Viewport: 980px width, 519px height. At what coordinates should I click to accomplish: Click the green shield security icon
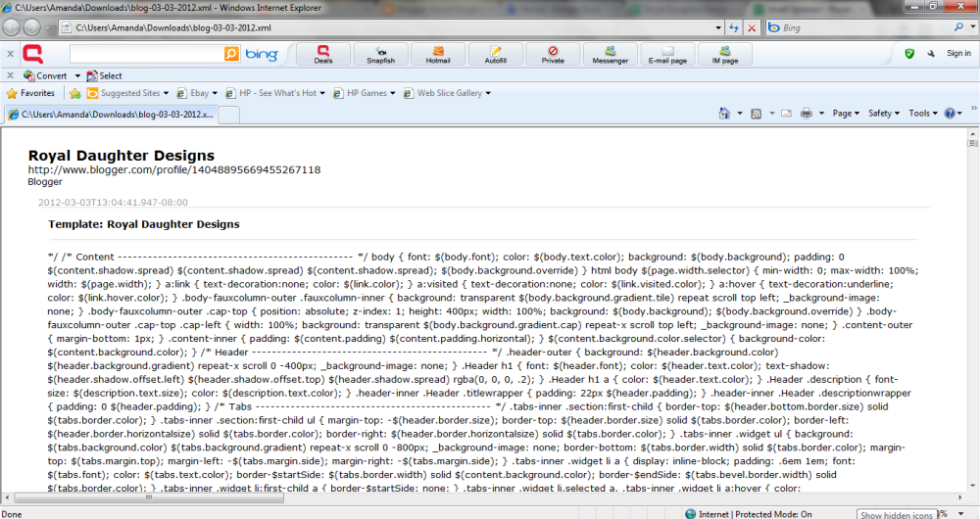tap(909, 54)
